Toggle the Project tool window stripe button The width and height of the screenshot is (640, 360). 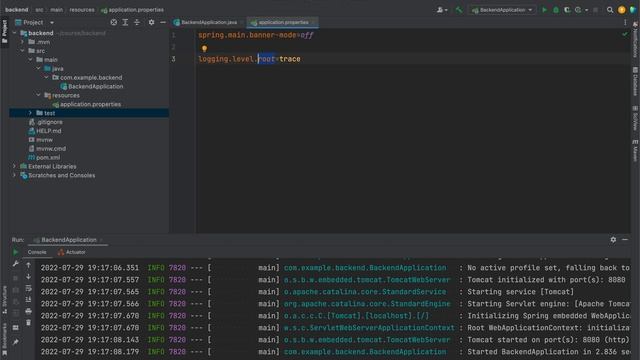click(x=4, y=32)
